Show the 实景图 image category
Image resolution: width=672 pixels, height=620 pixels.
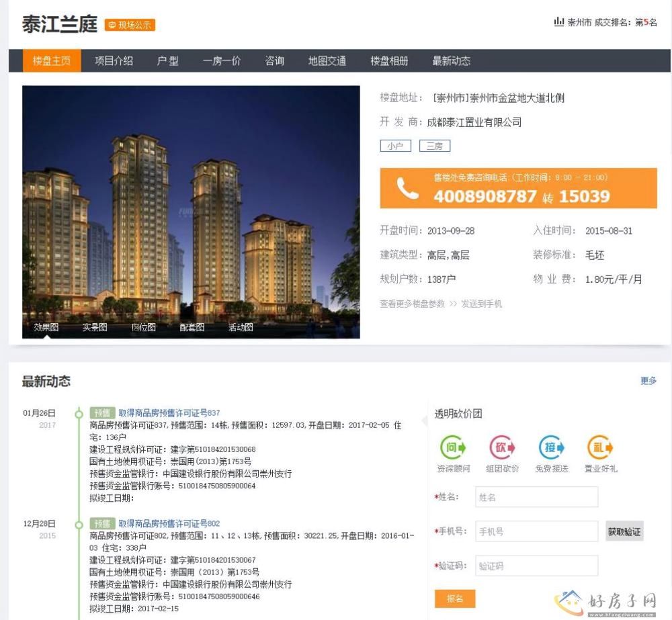(x=95, y=327)
